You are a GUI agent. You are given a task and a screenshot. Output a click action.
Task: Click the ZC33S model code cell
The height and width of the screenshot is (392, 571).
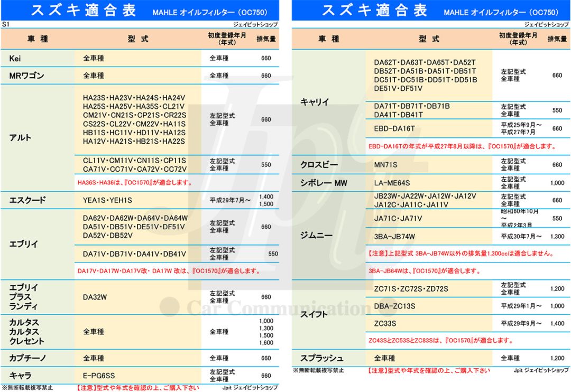385,323
